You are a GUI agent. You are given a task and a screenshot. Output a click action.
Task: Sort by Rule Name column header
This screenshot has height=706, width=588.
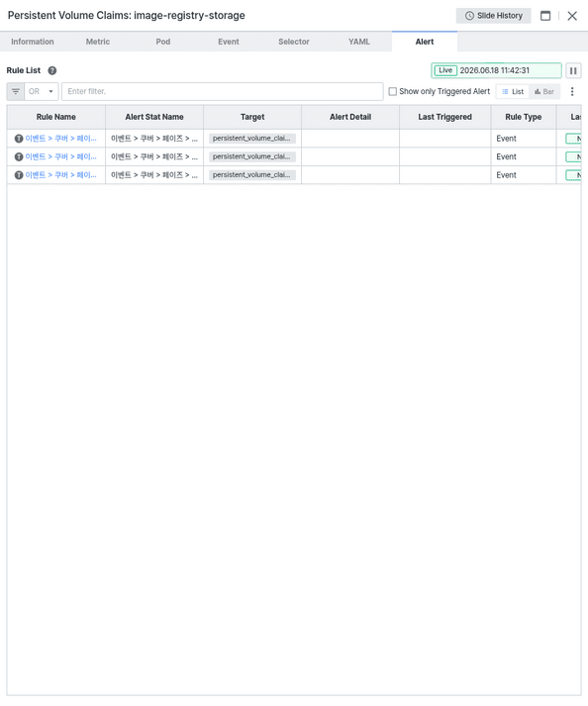tap(56, 117)
